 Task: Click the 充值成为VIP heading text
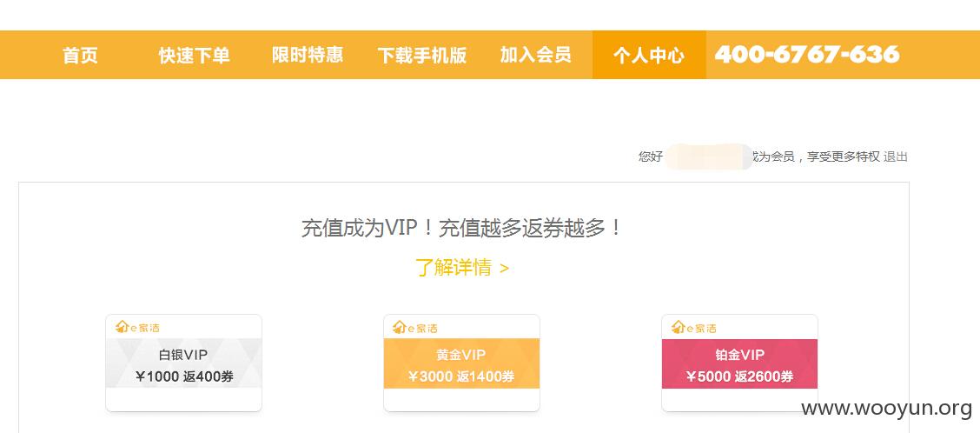(x=359, y=228)
